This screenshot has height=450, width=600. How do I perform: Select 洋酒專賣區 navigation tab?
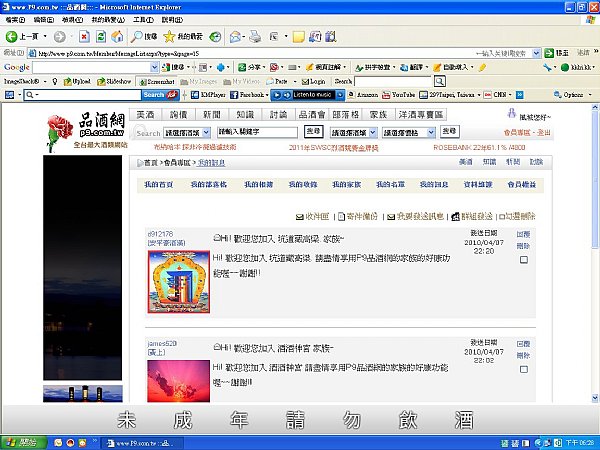(421, 115)
